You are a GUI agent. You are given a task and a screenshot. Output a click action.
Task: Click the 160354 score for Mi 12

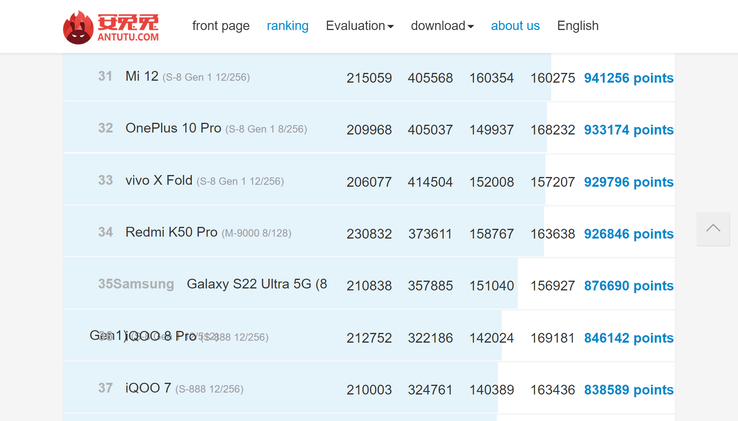[x=491, y=78]
